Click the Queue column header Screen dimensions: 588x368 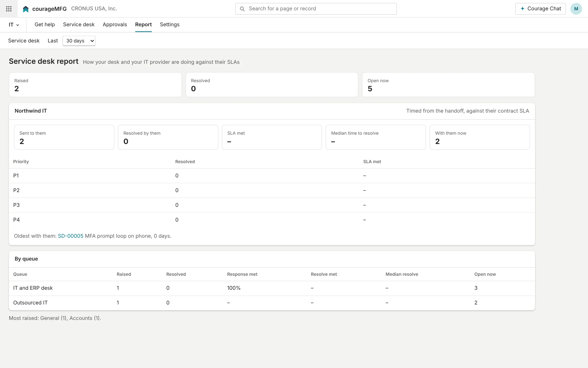tap(20, 274)
